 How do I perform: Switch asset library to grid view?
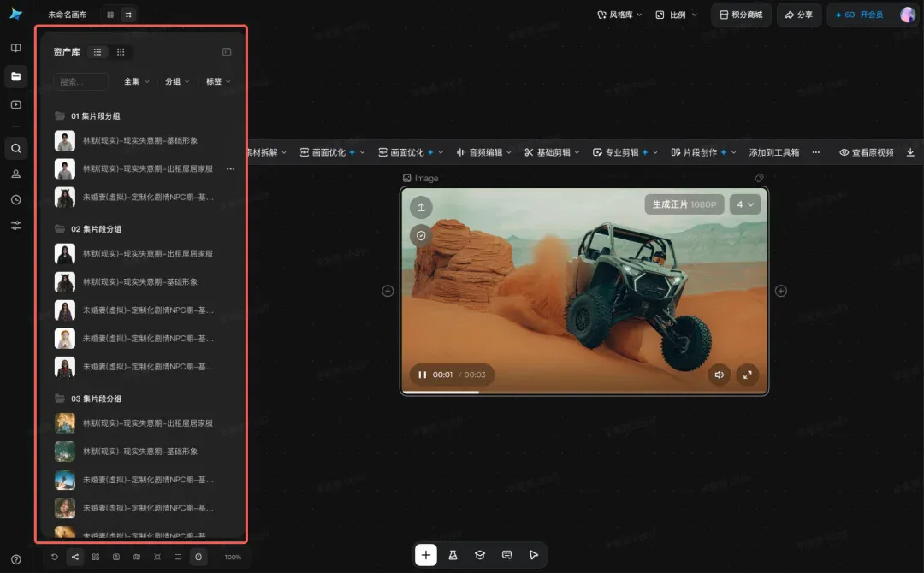tap(121, 52)
